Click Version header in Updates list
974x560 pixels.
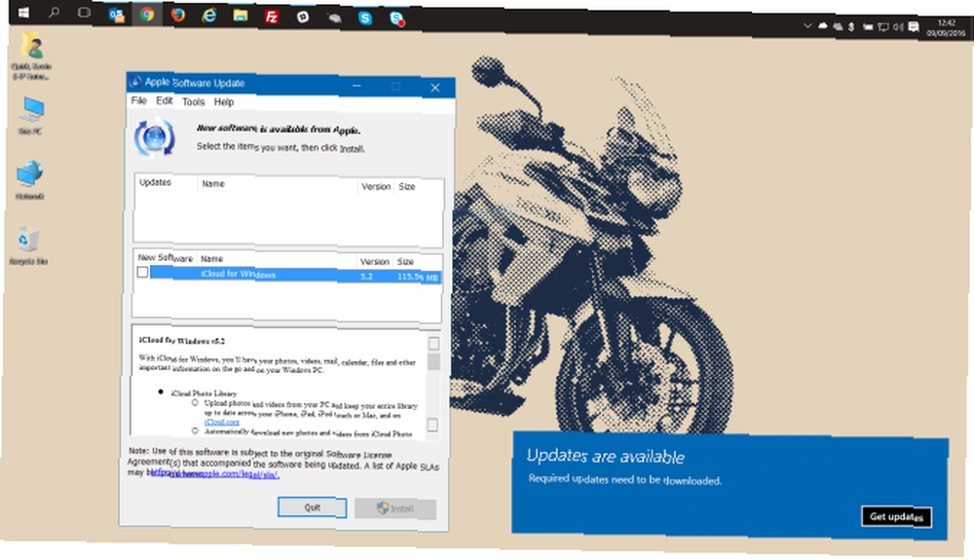pyautogui.click(x=376, y=186)
